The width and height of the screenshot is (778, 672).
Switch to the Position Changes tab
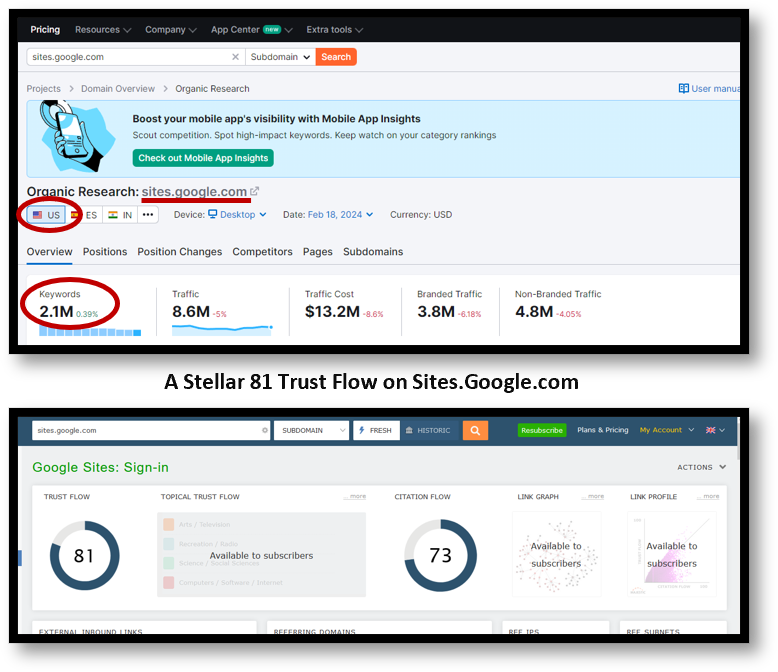tap(180, 252)
